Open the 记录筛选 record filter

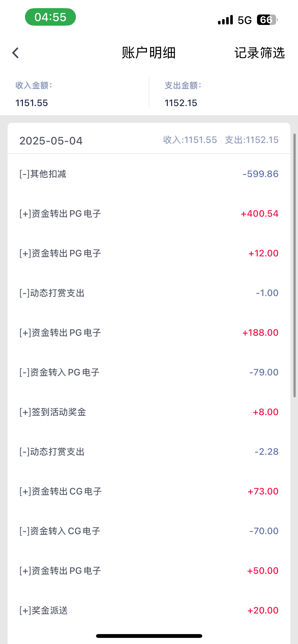259,53
